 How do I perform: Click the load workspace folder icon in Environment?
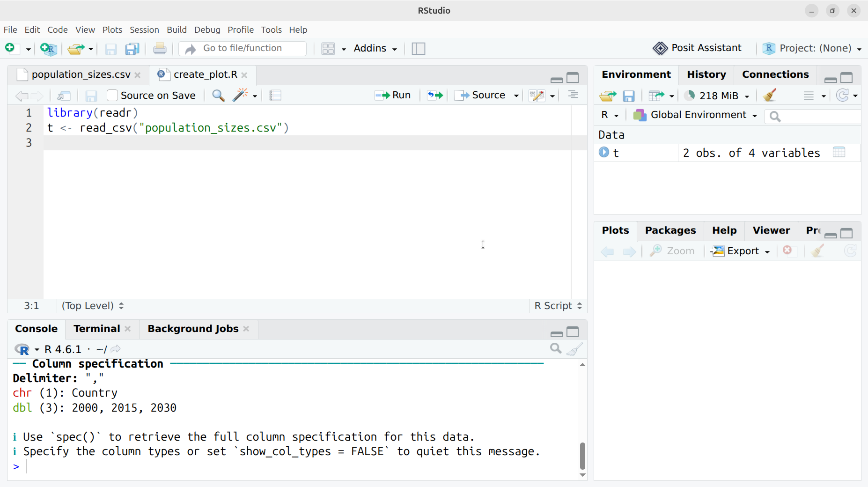point(608,96)
